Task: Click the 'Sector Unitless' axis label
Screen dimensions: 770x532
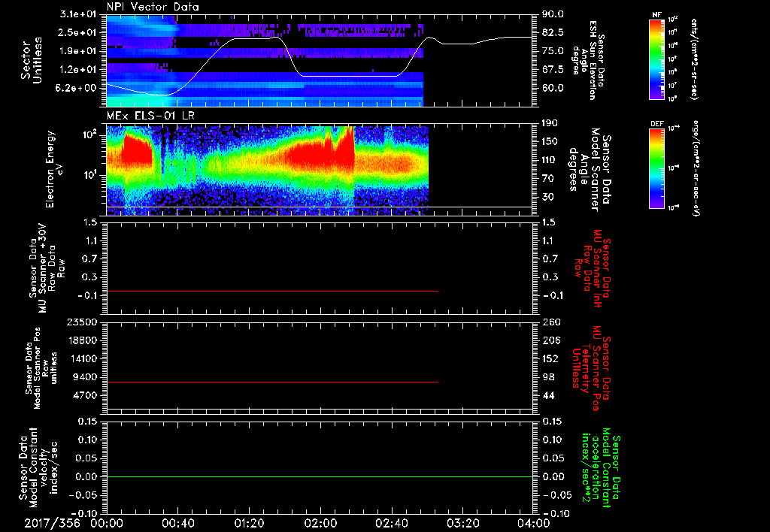Action: 32,60
